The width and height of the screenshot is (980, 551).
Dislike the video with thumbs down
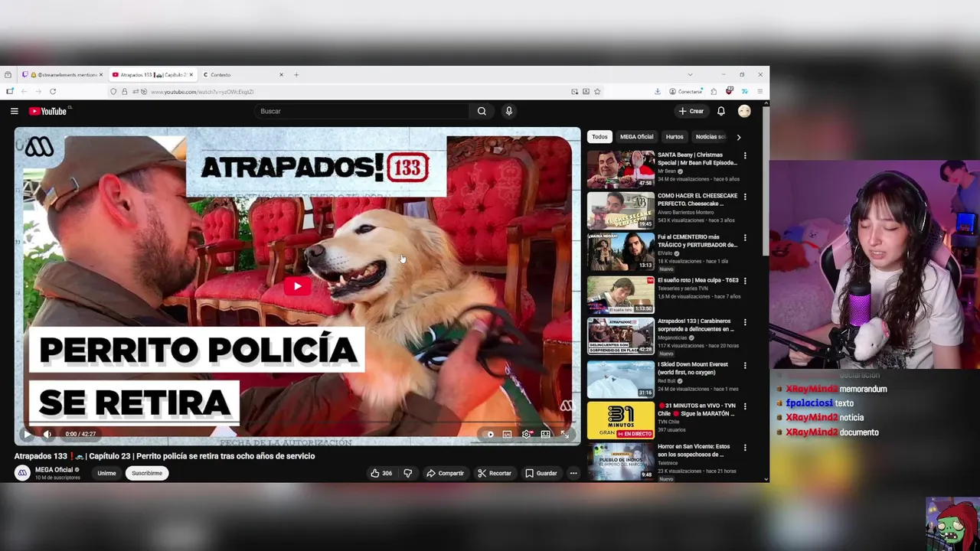pyautogui.click(x=407, y=473)
